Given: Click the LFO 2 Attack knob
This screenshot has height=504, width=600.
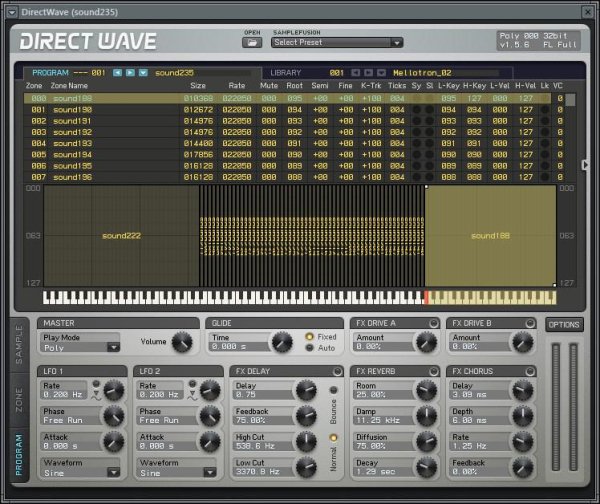Looking at the screenshot, I should [x=210, y=442].
